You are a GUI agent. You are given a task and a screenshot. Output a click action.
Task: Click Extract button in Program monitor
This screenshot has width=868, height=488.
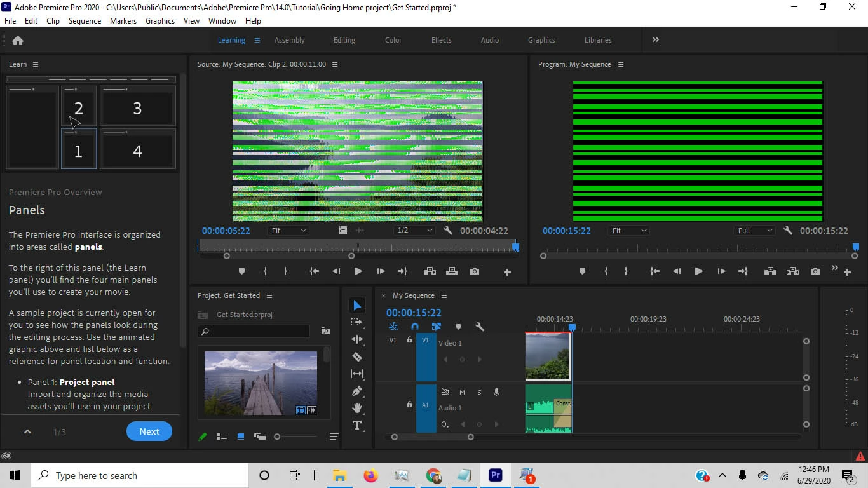(x=792, y=271)
